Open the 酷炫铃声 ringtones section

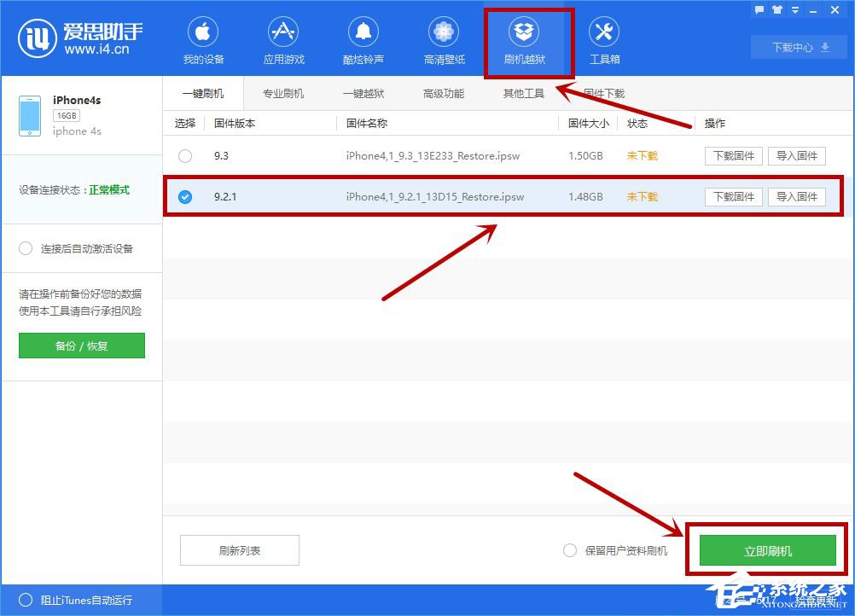(x=362, y=38)
